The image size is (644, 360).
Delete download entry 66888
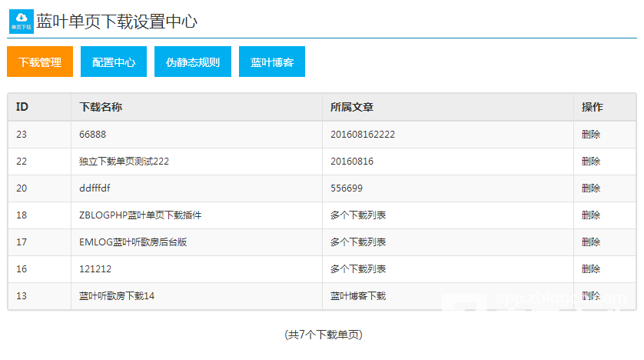pyautogui.click(x=591, y=135)
